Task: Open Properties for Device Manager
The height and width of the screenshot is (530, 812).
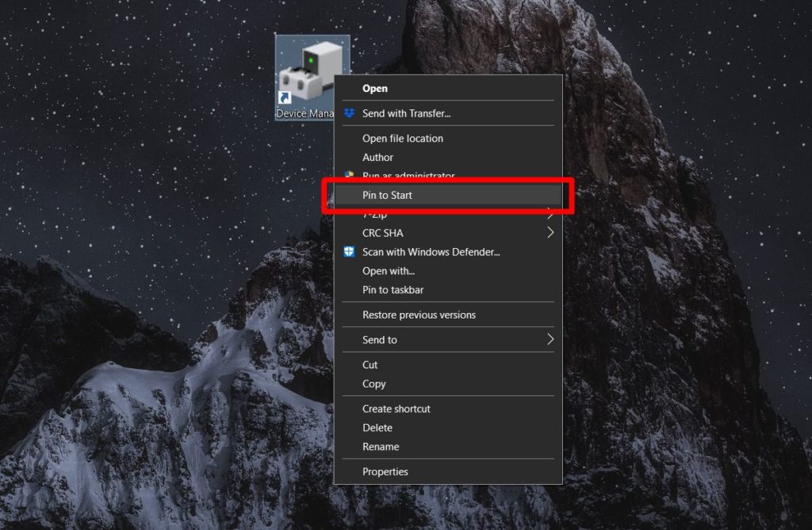Action: [387, 471]
